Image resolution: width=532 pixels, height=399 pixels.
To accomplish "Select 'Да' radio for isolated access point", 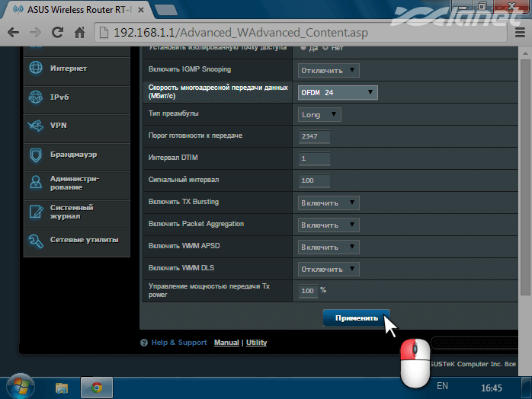I will (305, 48).
